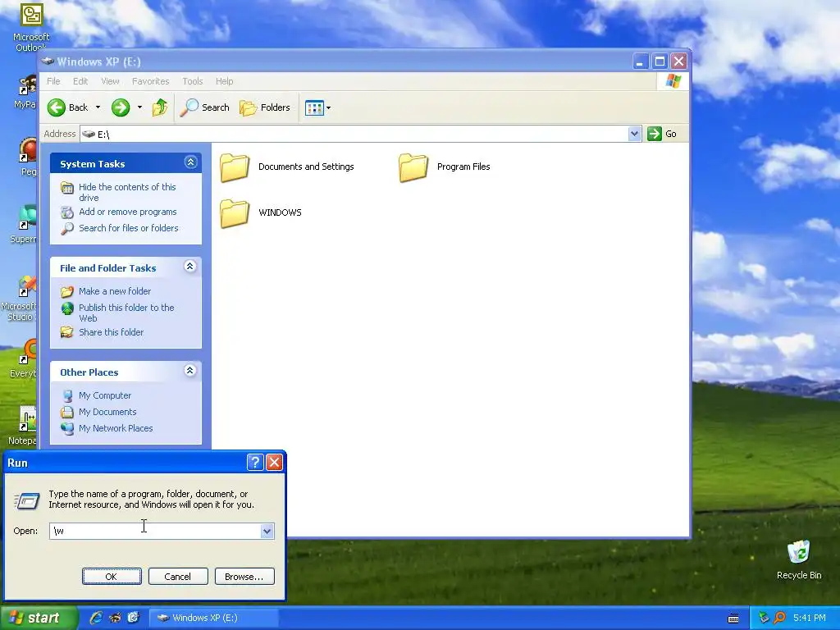
Task: Click Cancel in the Run dialog
Action: 178,577
